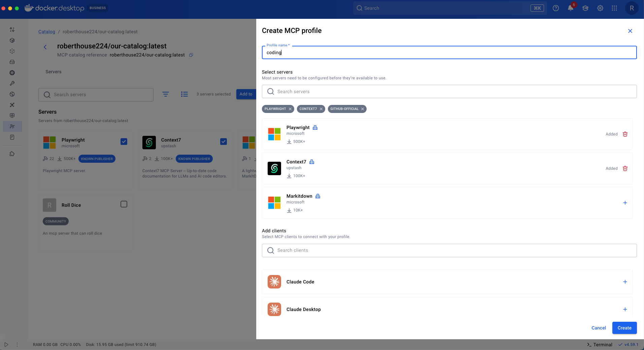Click the Claude Desktop client icon
Image resolution: width=644 pixels, height=350 pixels.
click(274, 309)
